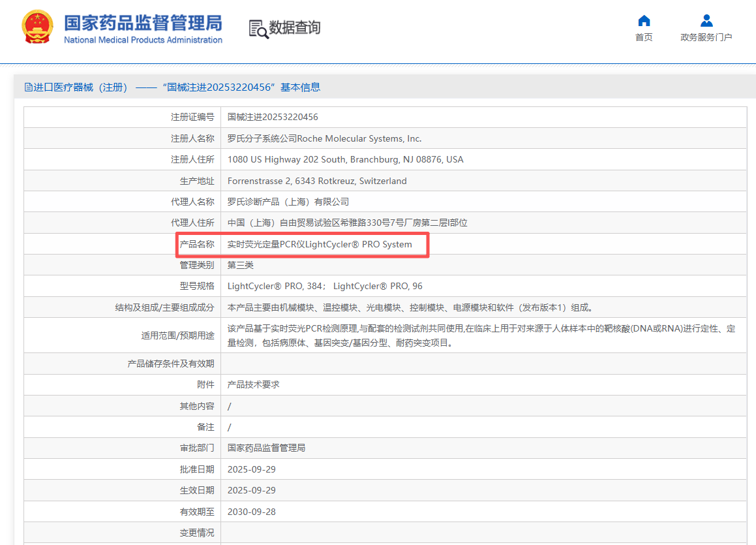Click National Medical Products Administration subtitle
The height and width of the screenshot is (545, 756).
click(x=143, y=40)
